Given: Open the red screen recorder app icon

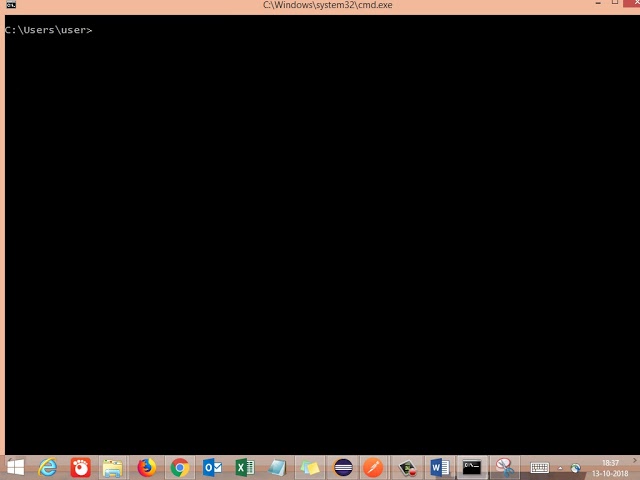Looking at the screenshot, I should [x=80, y=467].
